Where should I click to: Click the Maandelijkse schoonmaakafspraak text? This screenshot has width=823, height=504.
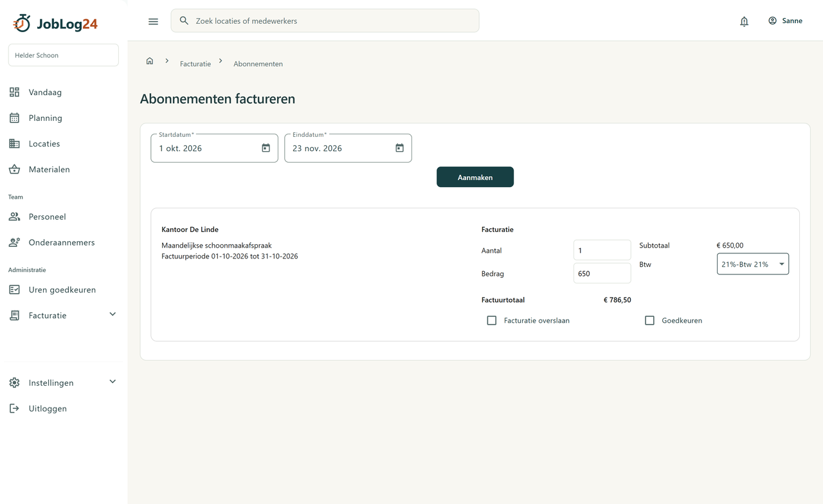point(217,246)
